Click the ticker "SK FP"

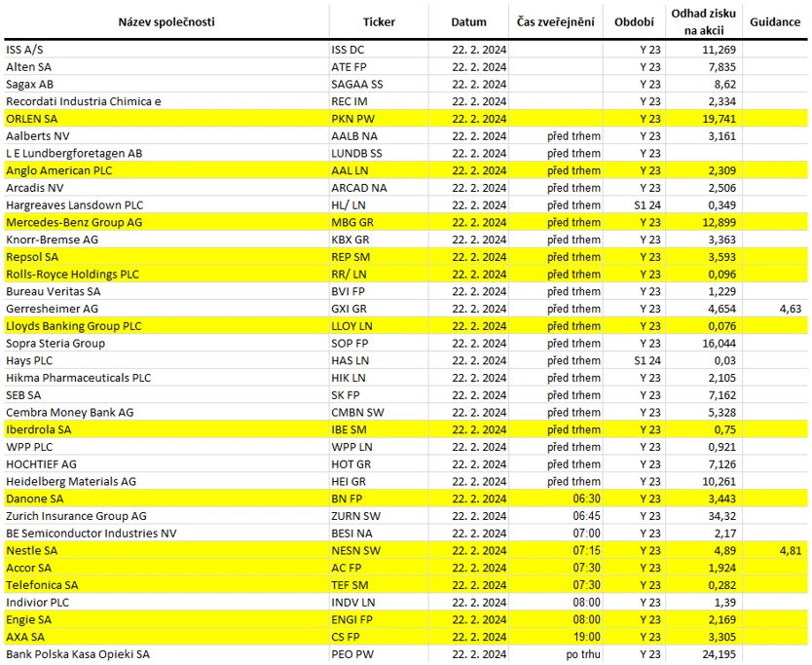tap(346, 395)
